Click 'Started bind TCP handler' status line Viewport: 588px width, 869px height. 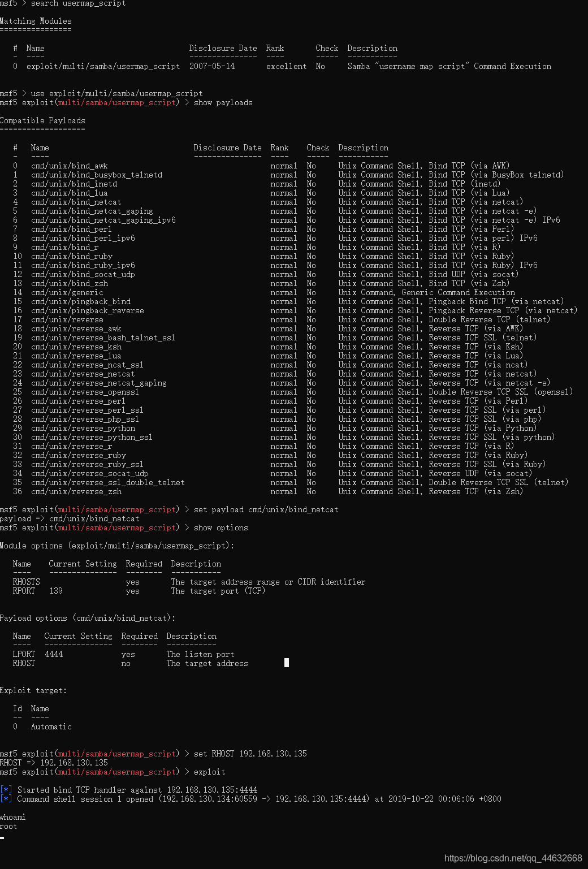click(129, 790)
